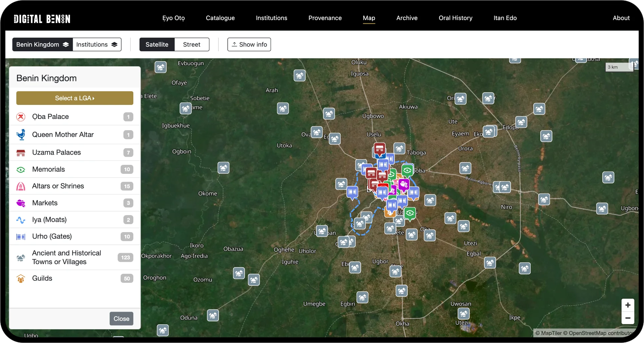644x343 pixels.
Task: Expand the Select a LGA dropdown
Action: point(75,98)
